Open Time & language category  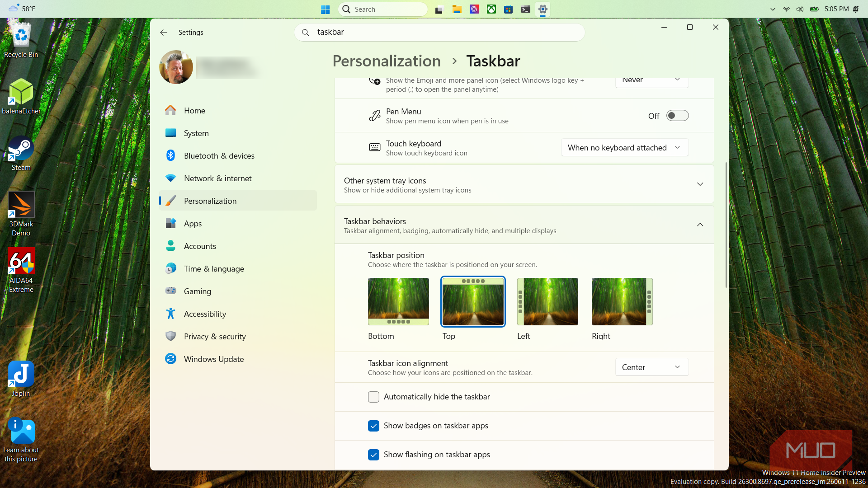(238, 268)
